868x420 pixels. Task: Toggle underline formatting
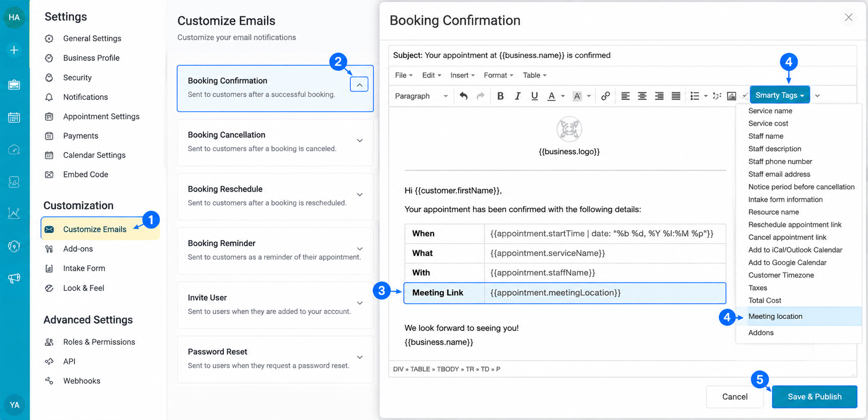click(x=535, y=96)
